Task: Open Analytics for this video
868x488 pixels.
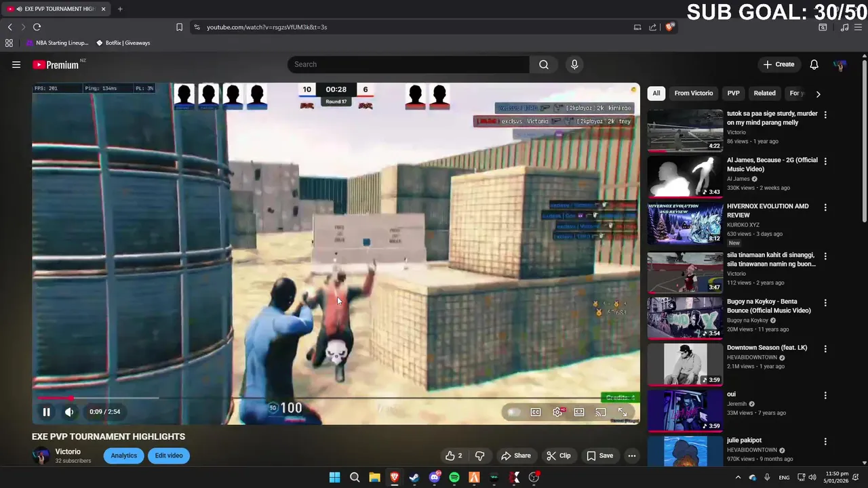Action: coord(124,455)
